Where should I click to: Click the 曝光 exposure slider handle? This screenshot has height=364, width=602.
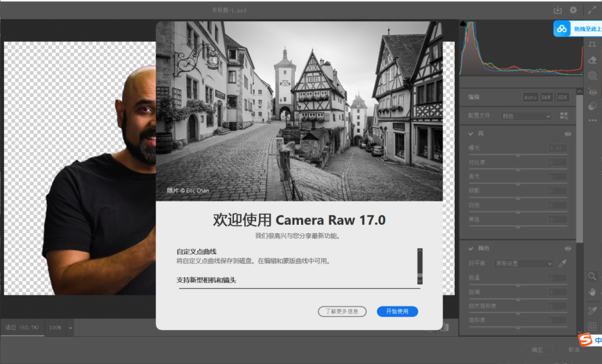coord(518,155)
